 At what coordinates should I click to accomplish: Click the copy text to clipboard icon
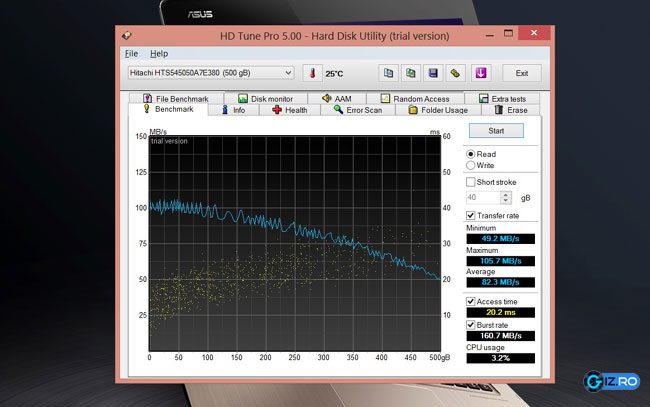point(388,73)
